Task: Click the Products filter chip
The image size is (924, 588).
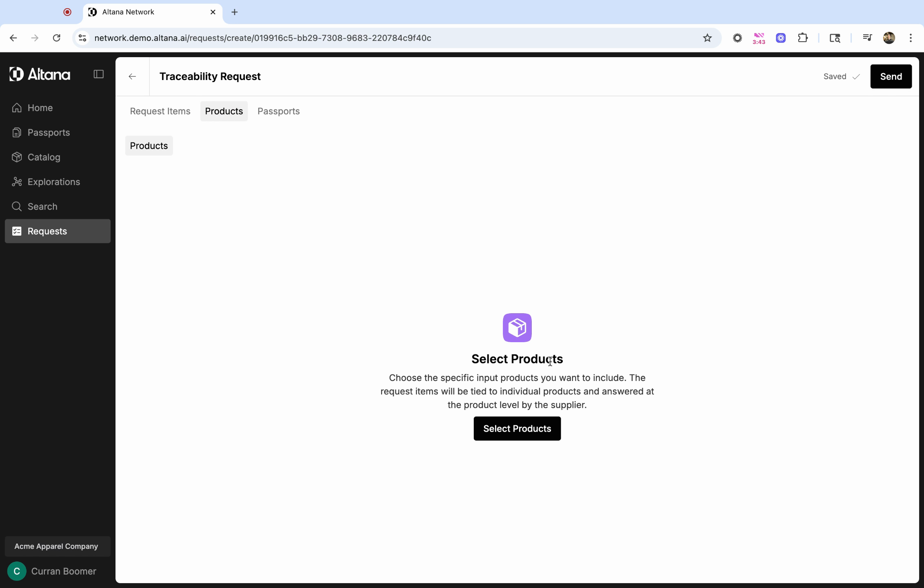Action: (149, 146)
